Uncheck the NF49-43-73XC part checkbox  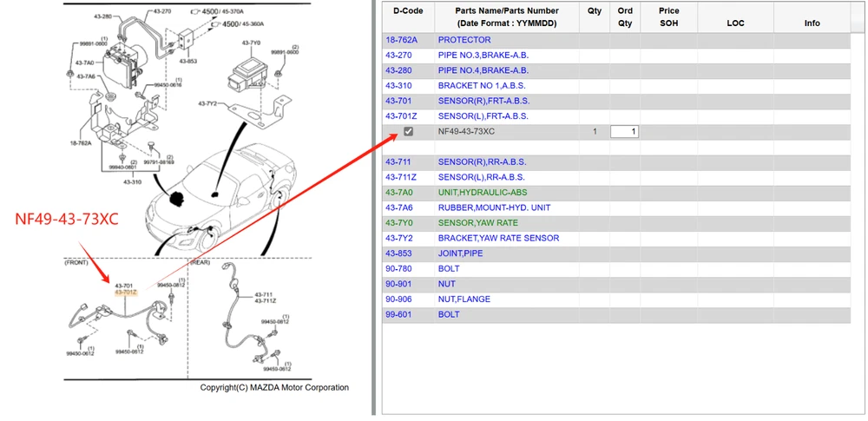coord(408,132)
